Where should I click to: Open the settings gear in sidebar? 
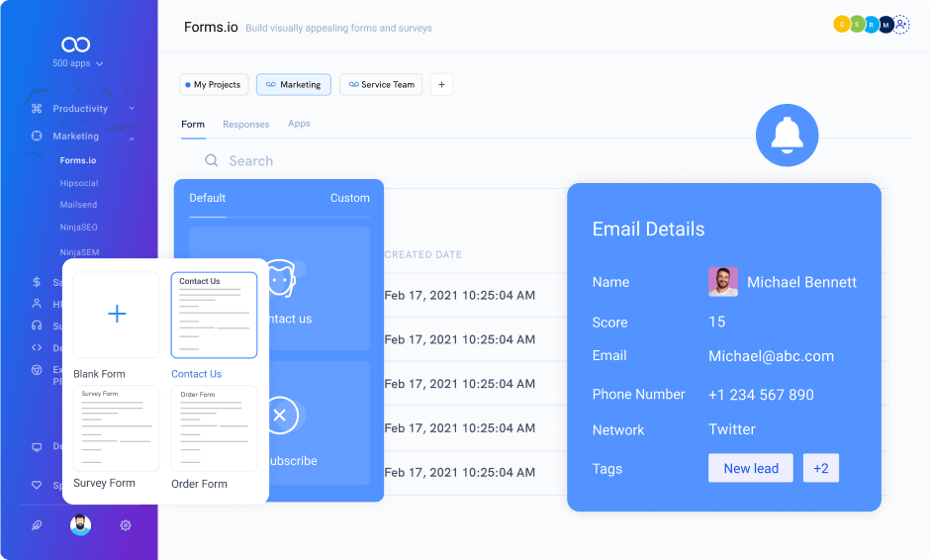[126, 525]
